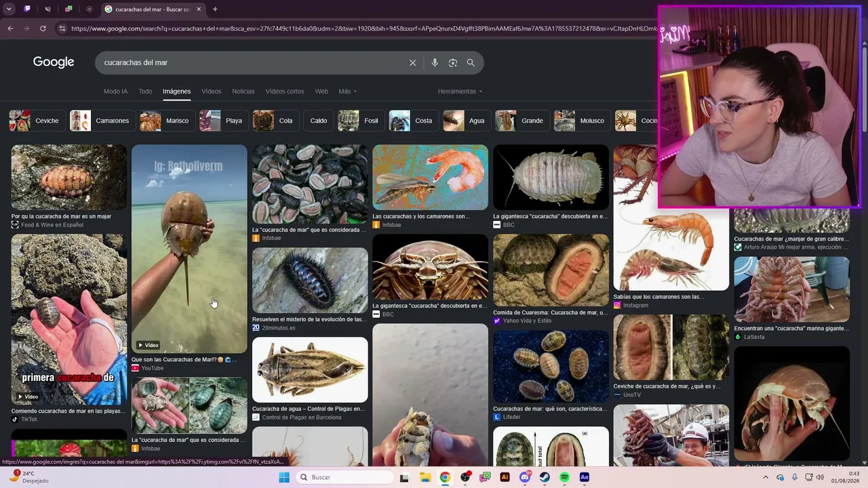Open Google Lens image search icon
Image resolution: width=868 pixels, height=488 pixels.
pos(453,63)
